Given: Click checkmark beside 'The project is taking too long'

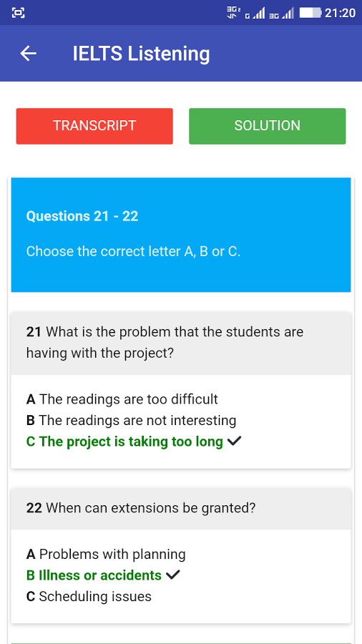Looking at the screenshot, I should (234, 441).
